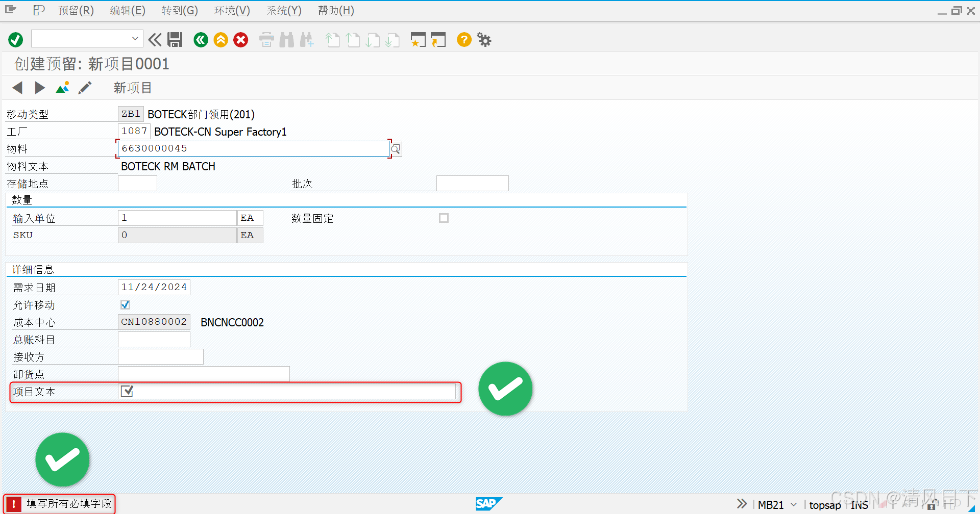This screenshot has width=980, height=514.
Task: Go to Next Page icon
Action: [x=373, y=40]
